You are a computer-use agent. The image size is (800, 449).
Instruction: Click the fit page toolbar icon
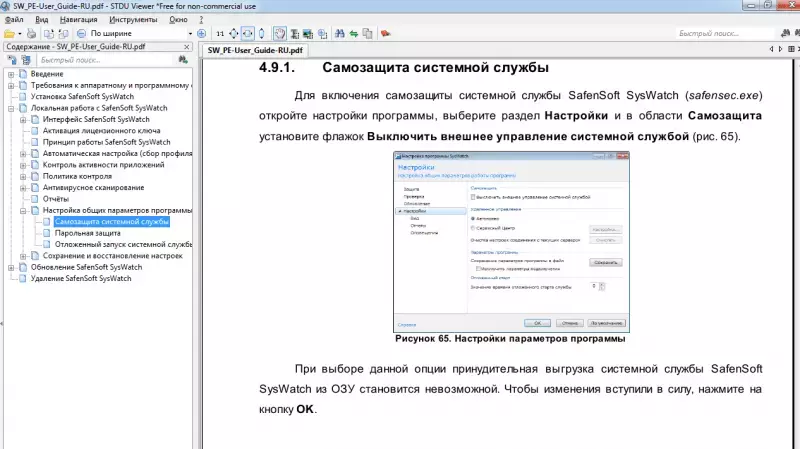[x=234, y=34]
